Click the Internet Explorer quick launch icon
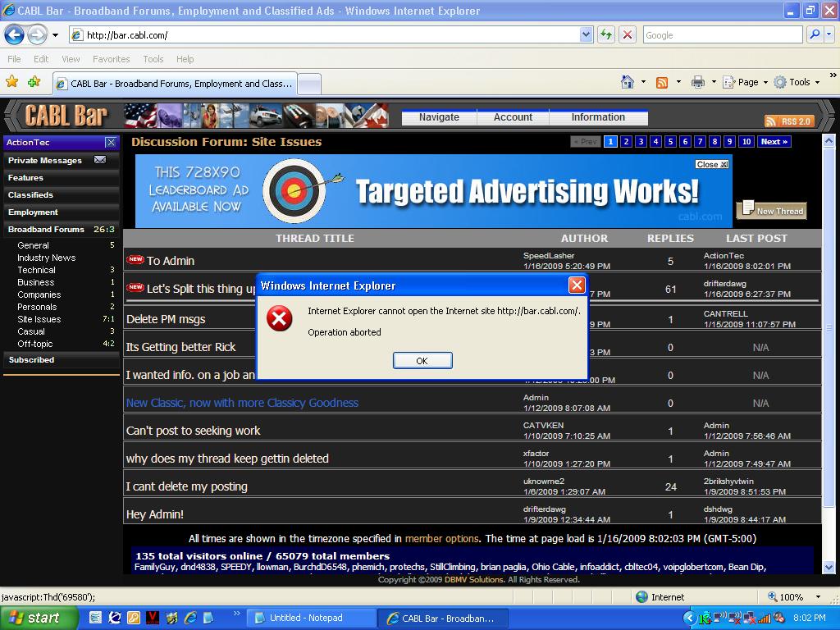The width and height of the screenshot is (840, 630). click(190, 618)
